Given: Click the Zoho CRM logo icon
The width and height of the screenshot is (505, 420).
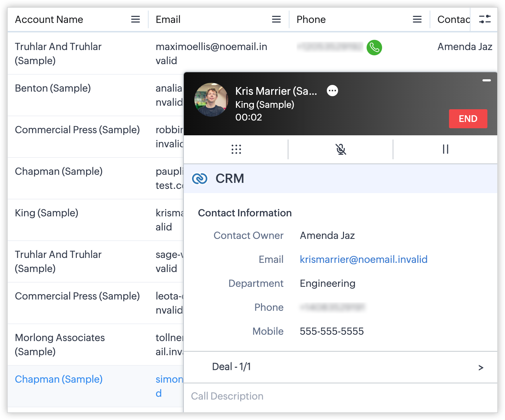Looking at the screenshot, I should tap(200, 179).
